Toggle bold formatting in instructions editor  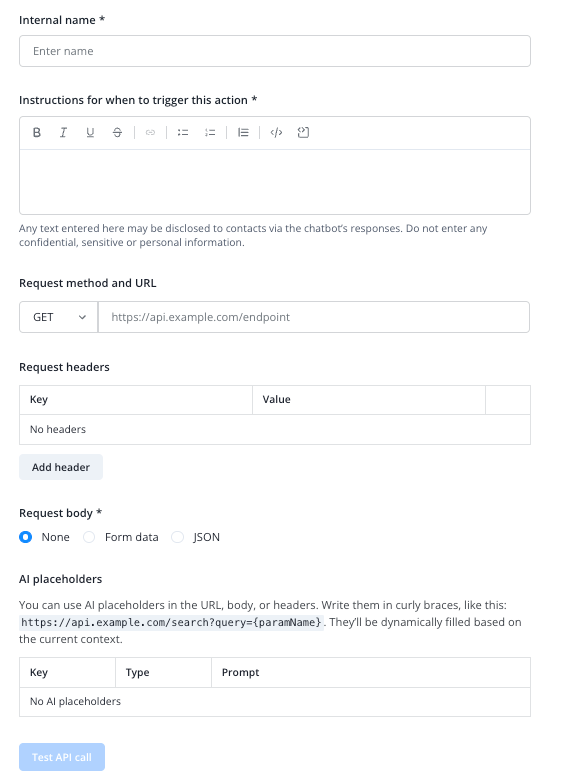[x=36, y=132]
